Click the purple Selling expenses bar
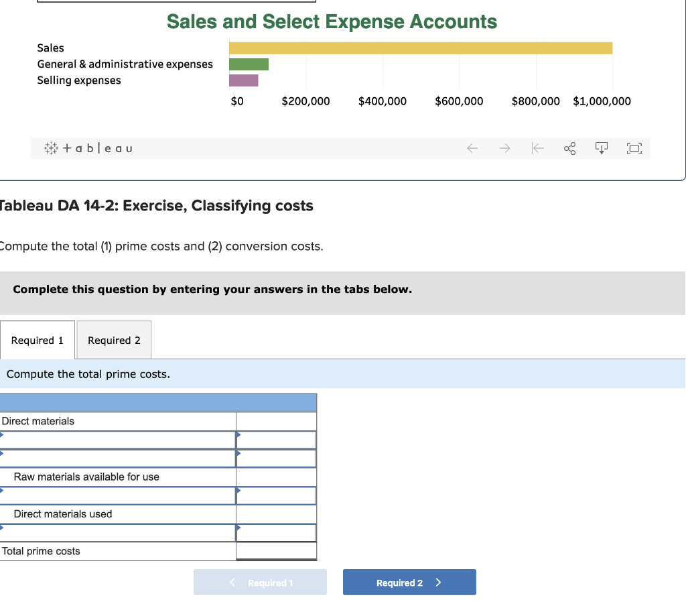Image resolution: width=686 pixels, height=616 pixels. click(244, 80)
